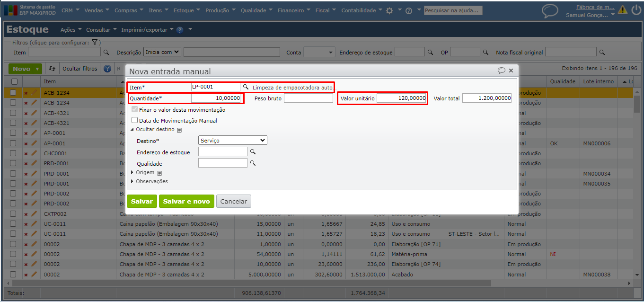Open the Consultar menu
The width and height of the screenshot is (644, 302).
pos(101,30)
